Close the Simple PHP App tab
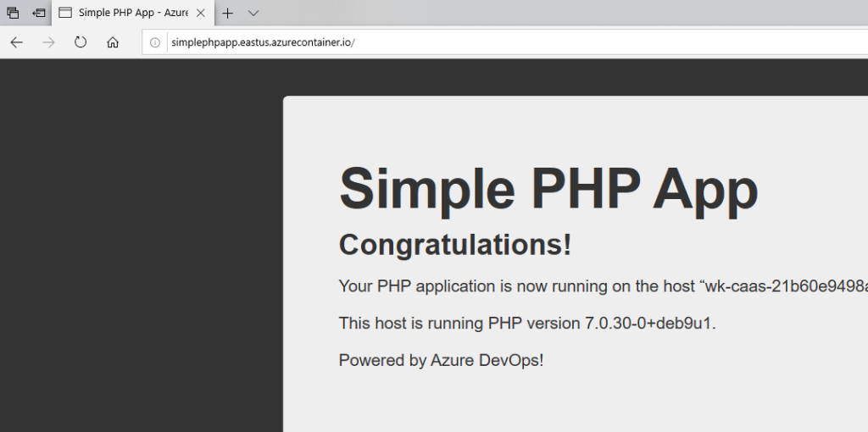This screenshot has height=432, width=868. click(201, 13)
